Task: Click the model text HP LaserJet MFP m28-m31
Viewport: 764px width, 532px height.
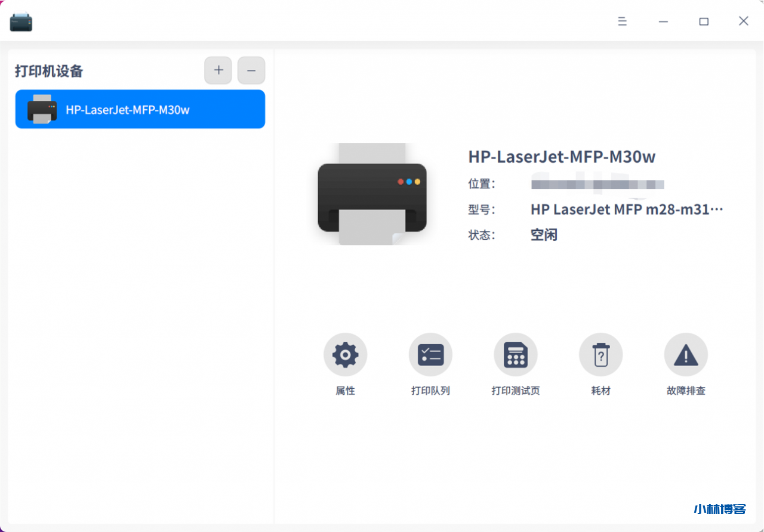Action: click(626, 209)
